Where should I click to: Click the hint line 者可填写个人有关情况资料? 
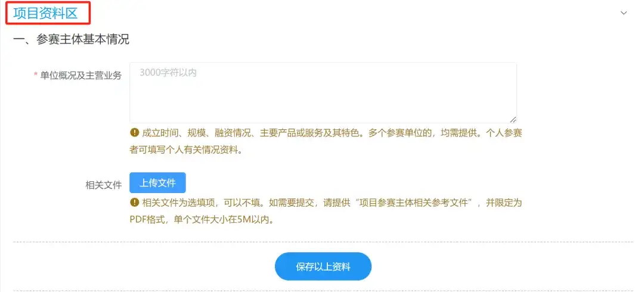tap(185, 150)
